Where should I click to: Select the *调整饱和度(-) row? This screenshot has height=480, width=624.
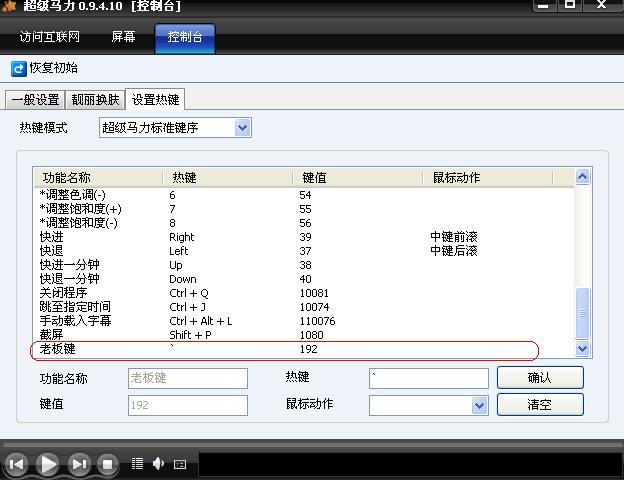click(304, 223)
